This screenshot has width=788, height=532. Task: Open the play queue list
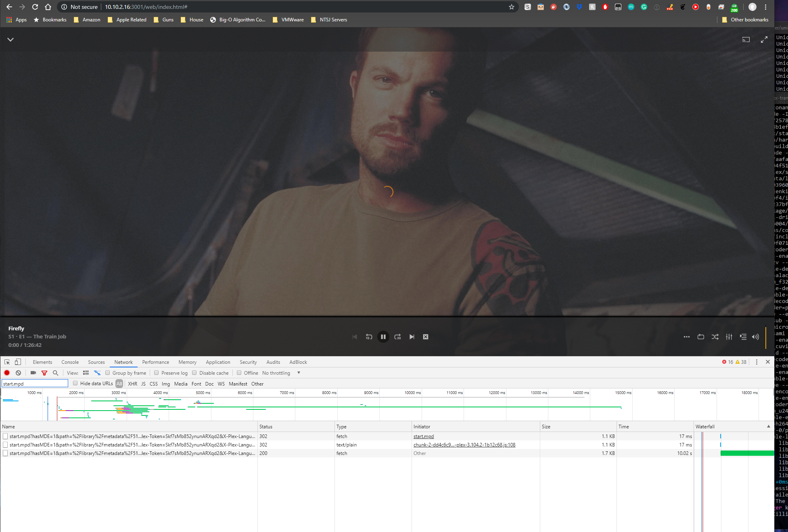coord(743,337)
